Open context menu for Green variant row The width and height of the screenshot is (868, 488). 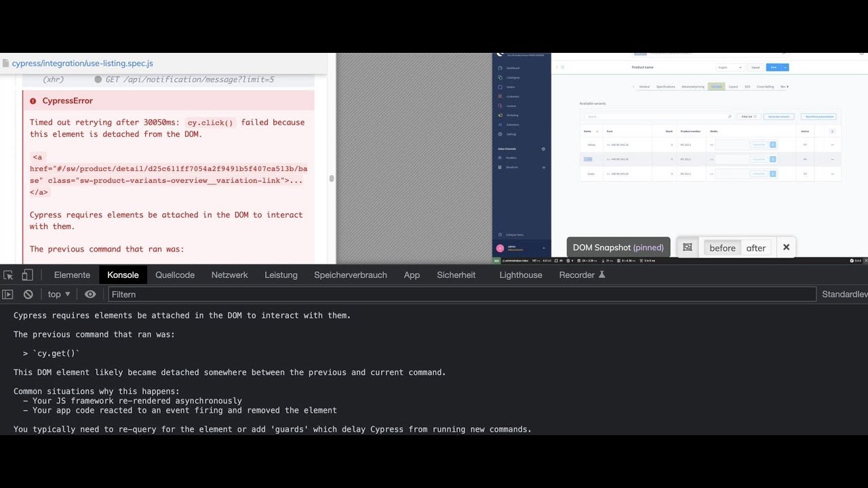tap(833, 174)
